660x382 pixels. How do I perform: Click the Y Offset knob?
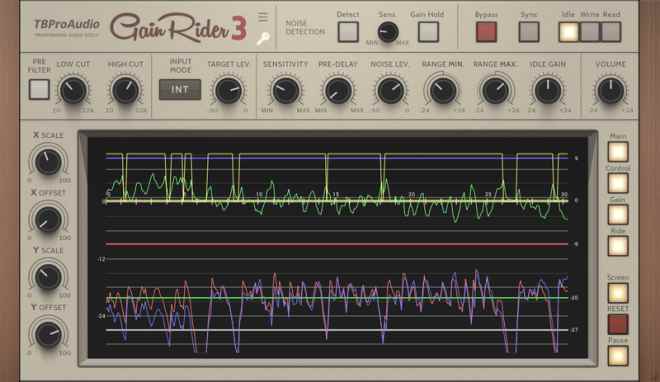pyautogui.click(x=48, y=334)
